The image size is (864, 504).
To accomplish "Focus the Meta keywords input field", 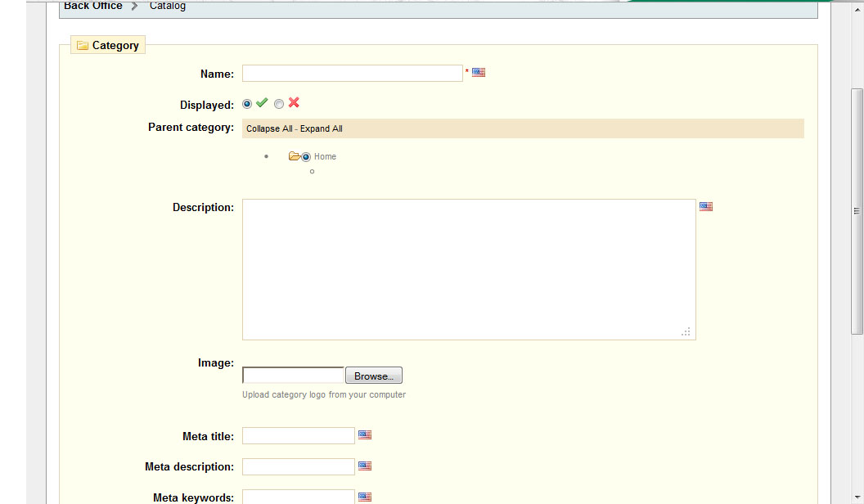I will click(x=298, y=497).
